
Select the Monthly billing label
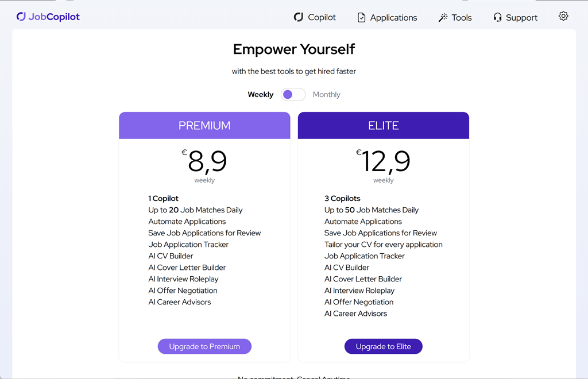click(x=326, y=95)
